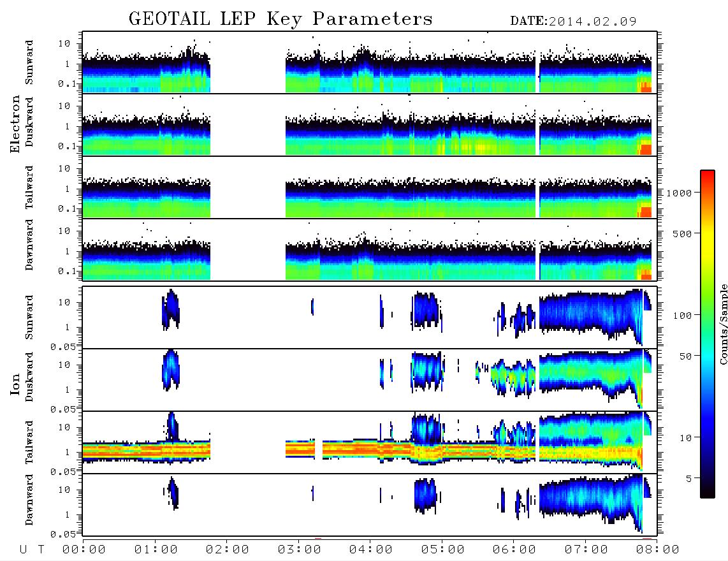Click the "0.05" tick of Ion Dawnward panel
Viewport: 728px width, 561px height.
click(62, 534)
